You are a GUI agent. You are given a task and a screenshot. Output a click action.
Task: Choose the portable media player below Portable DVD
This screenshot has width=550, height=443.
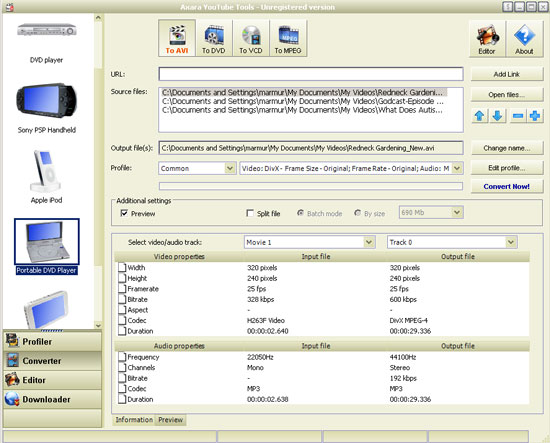(46, 309)
